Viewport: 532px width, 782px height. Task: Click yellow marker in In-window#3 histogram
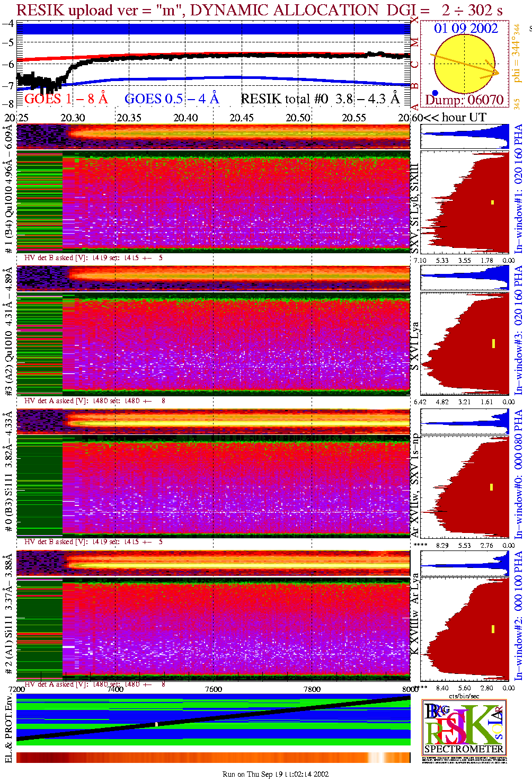click(493, 343)
